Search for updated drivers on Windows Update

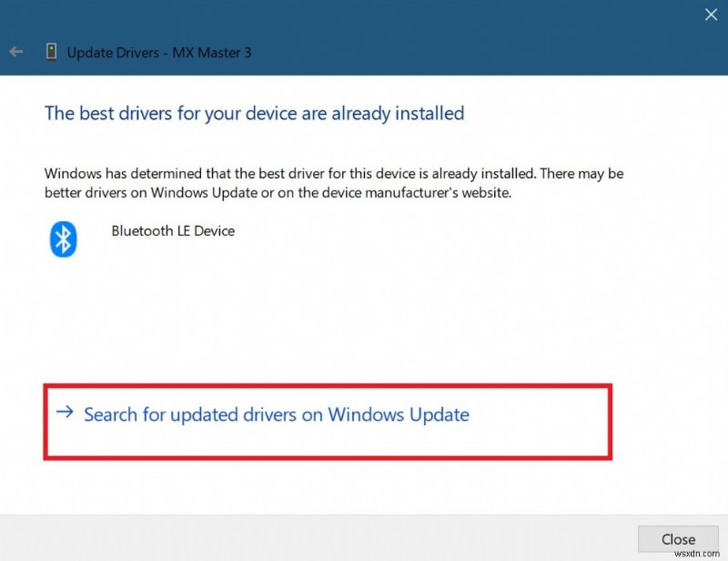tap(276, 414)
